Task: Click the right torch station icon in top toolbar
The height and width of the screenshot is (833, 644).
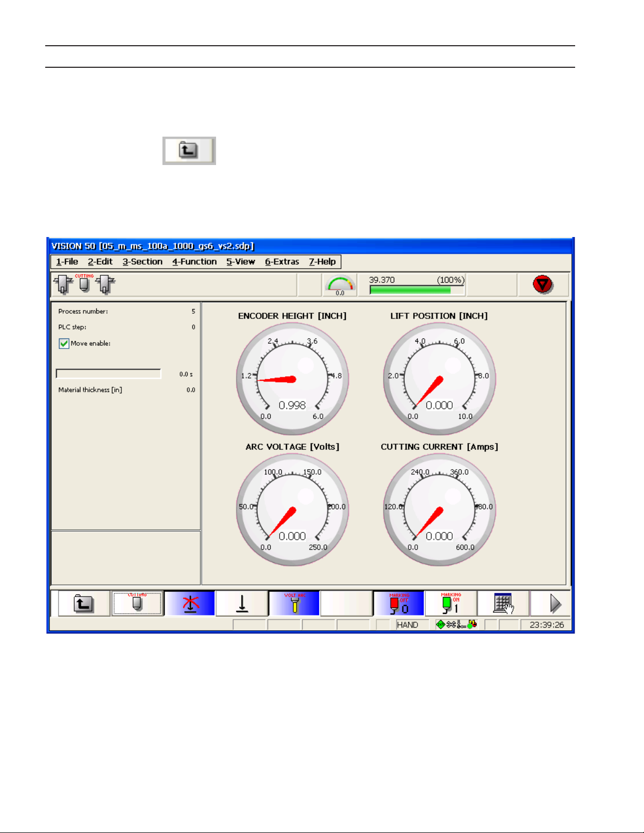Action: [105, 284]
